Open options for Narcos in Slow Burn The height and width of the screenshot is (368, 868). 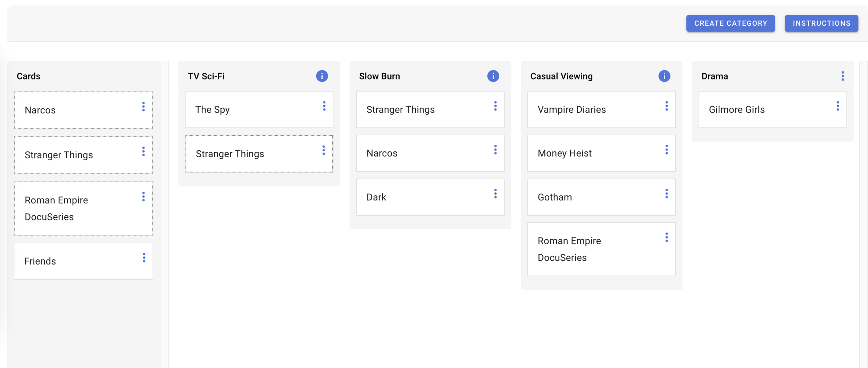click(x=495, y=150)
